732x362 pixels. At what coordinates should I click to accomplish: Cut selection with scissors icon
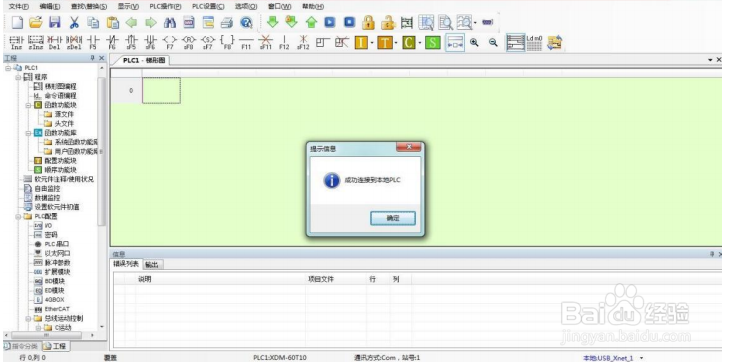(74, 22)
